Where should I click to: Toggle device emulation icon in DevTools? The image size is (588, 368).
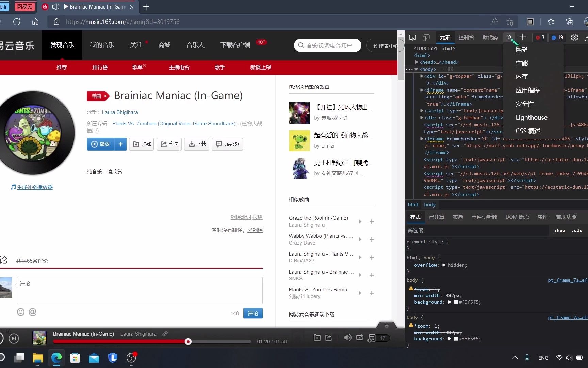pyautogui.click(x=426, y=37)
